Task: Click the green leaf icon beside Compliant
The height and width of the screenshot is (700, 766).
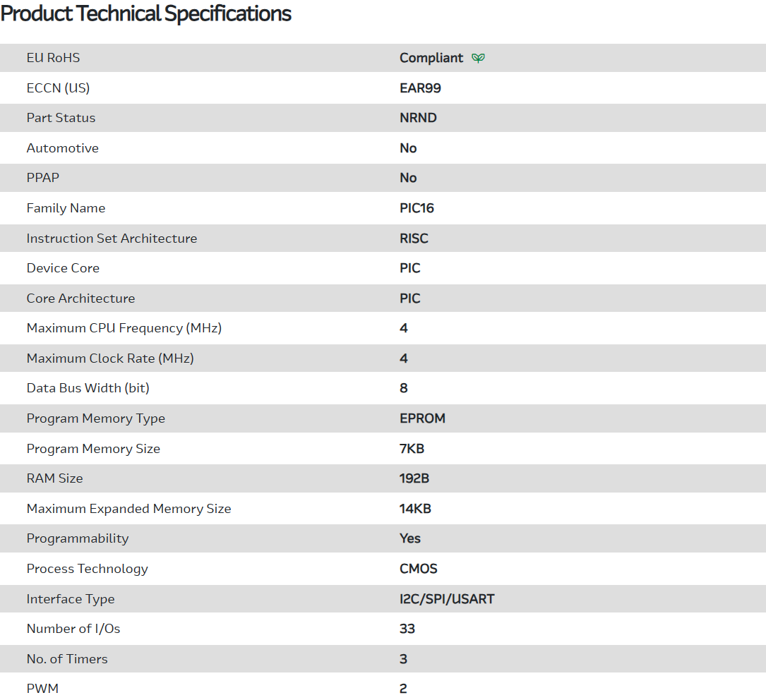Action: click(x=478, y=58)
